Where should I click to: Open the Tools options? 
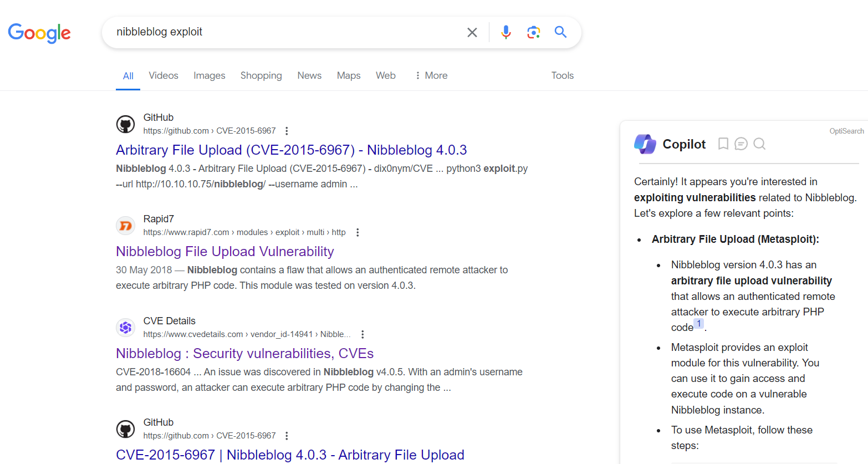pos(562,75)
